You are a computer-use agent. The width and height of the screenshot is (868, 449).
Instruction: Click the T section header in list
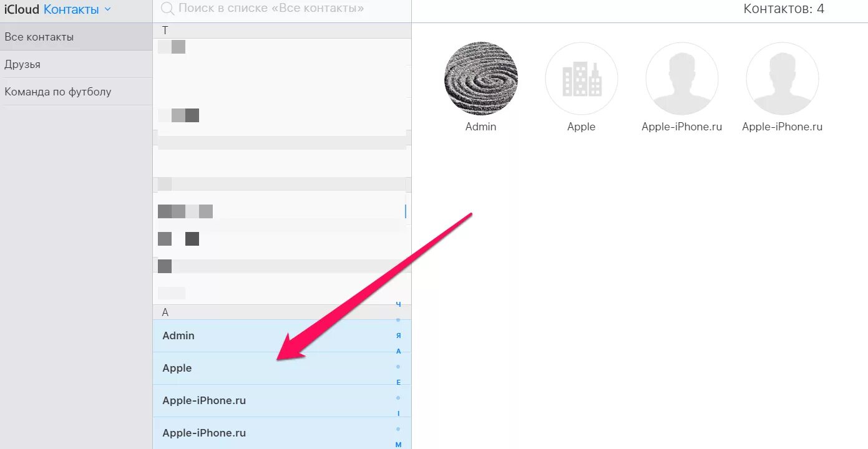pos(282,31)
